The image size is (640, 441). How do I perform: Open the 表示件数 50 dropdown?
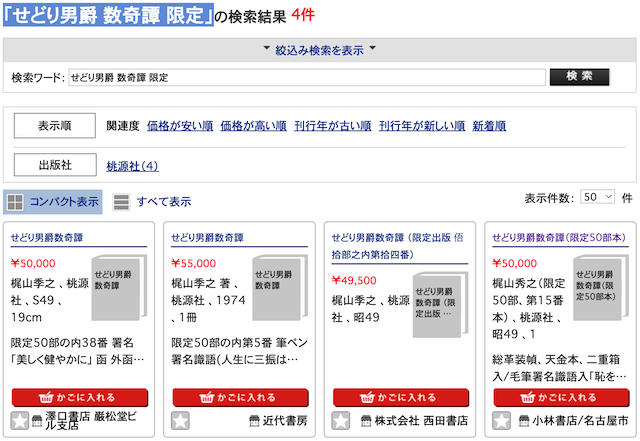(x=598, y=197)
